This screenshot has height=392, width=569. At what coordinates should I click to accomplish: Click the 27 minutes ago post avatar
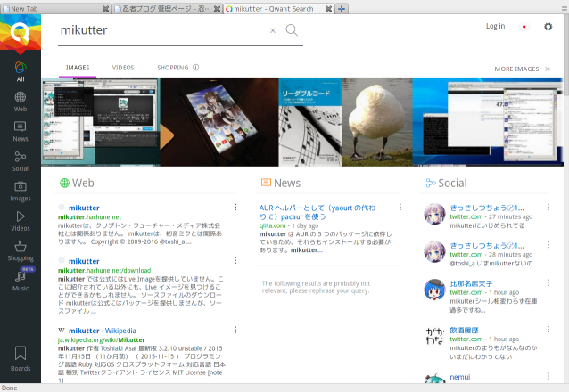click(434, 214)
